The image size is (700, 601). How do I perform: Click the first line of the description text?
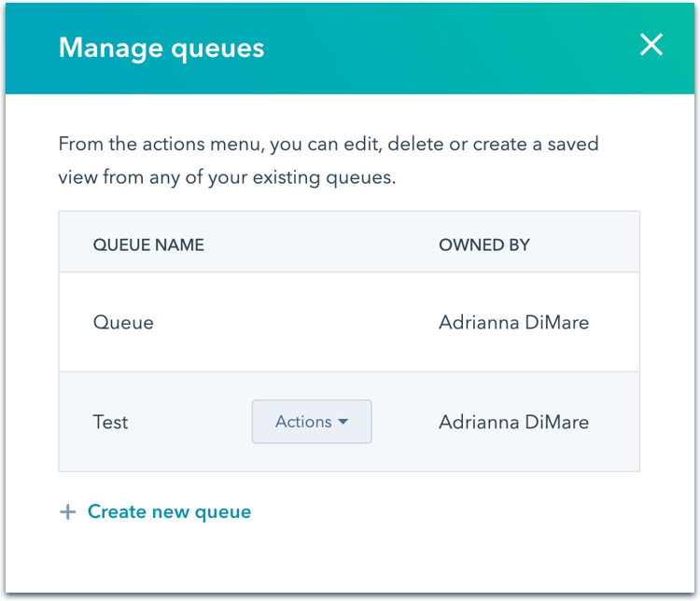click(327, 145)
